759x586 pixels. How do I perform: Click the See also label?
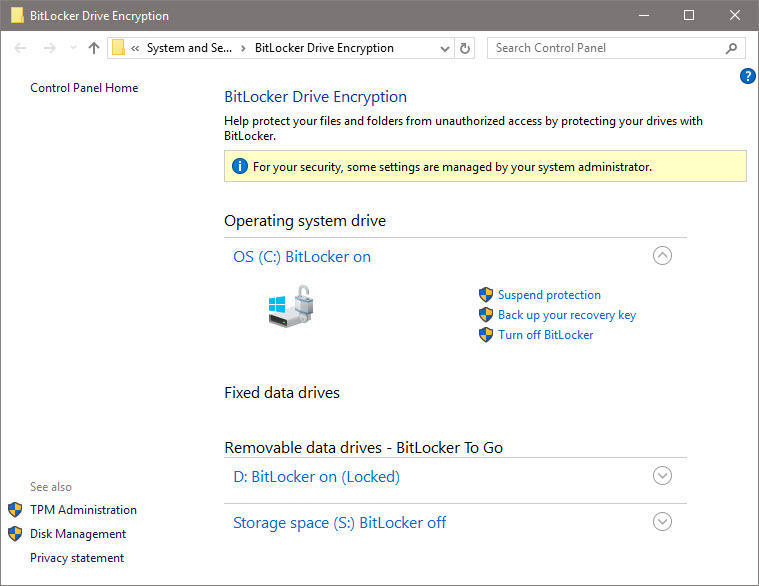click(x=51, y=487)
